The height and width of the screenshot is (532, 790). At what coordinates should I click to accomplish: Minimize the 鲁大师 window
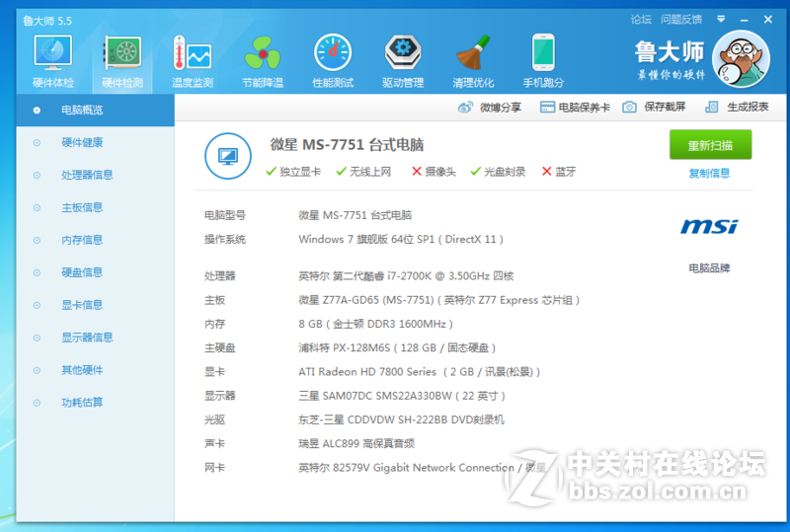point(745,20)
